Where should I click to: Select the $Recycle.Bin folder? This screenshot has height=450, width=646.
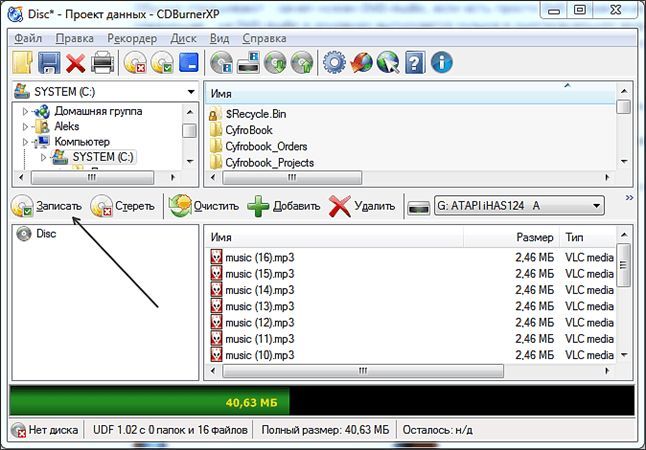pyautogui.click(x=248, y=114)
